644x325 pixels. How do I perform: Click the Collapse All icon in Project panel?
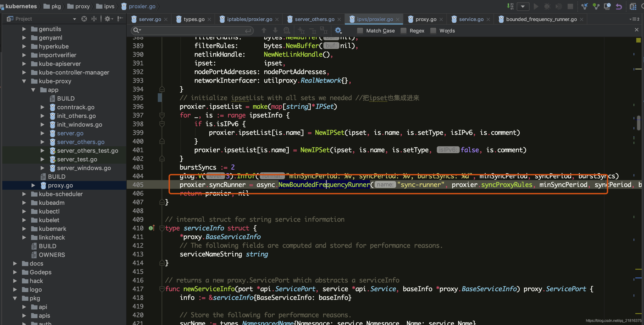point(94,19)
